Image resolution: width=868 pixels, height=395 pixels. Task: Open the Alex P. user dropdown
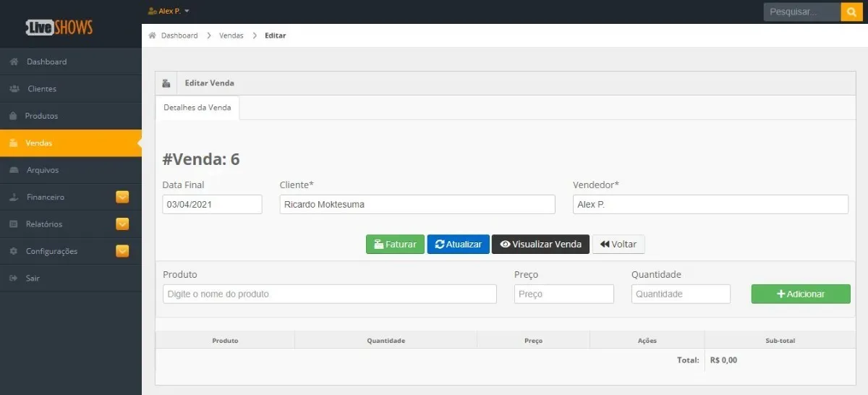tap(169, 12)
